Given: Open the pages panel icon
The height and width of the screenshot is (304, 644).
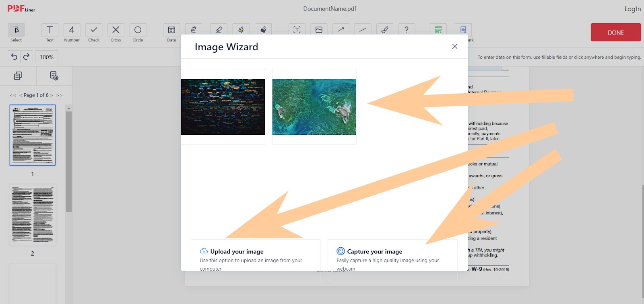Looking at the screenshot, I should click(18, 76).
